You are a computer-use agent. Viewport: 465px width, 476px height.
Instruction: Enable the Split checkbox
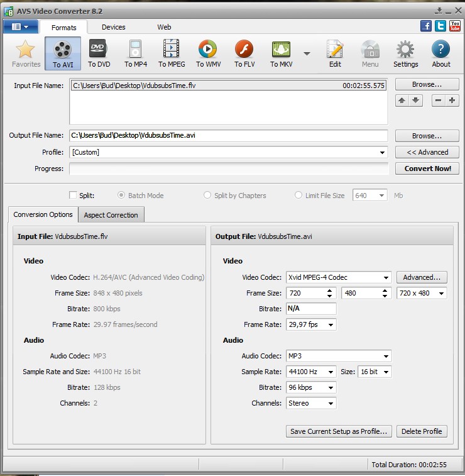point(73,195)
